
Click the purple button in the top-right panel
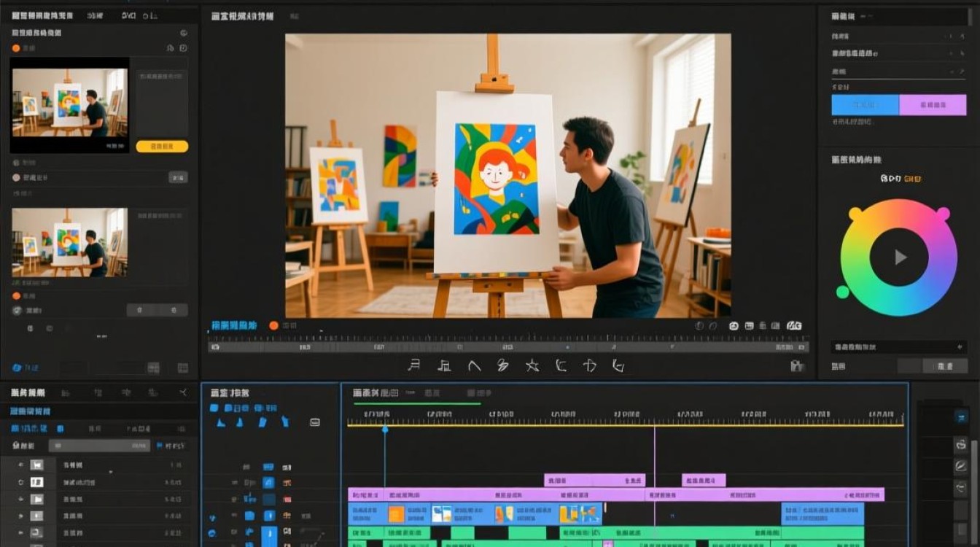tap(933, 105)
